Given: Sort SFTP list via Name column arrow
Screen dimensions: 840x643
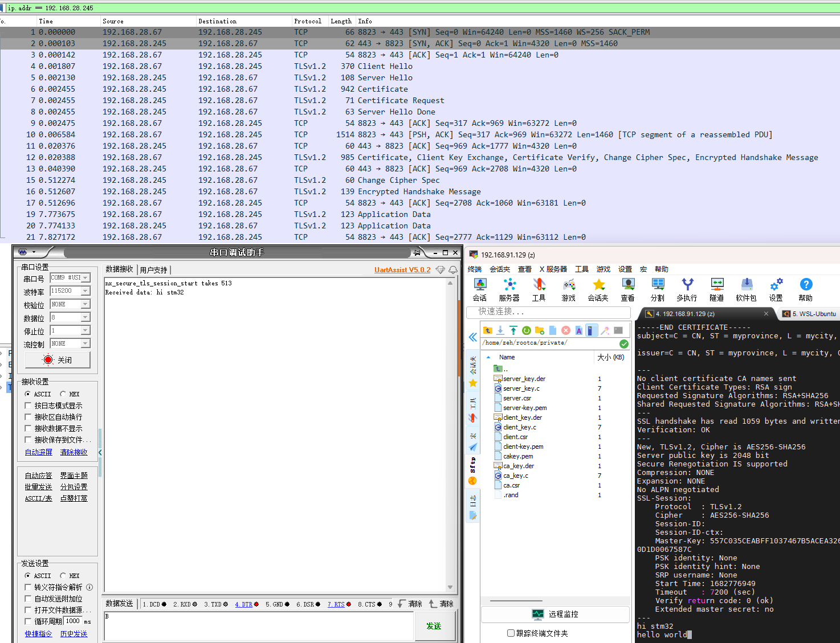Looking at the screenshot, I should pos(488,357).
